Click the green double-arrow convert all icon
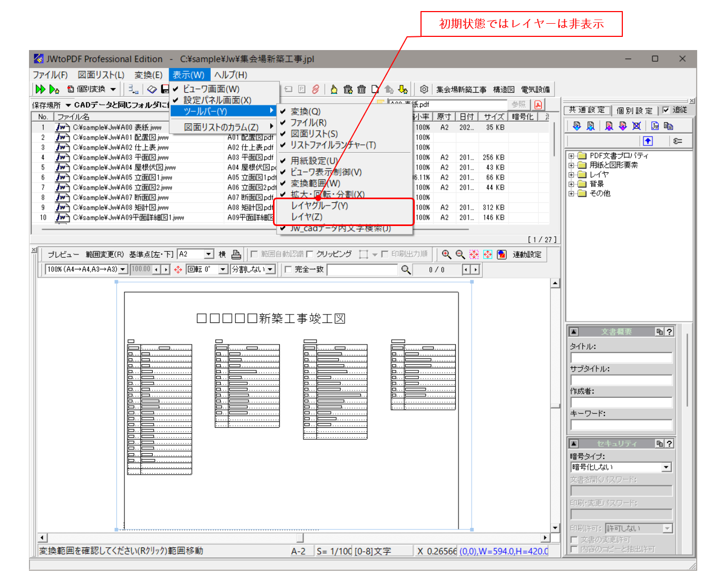Viewport: 724px width, 588px height. click(x=40, y=90)
